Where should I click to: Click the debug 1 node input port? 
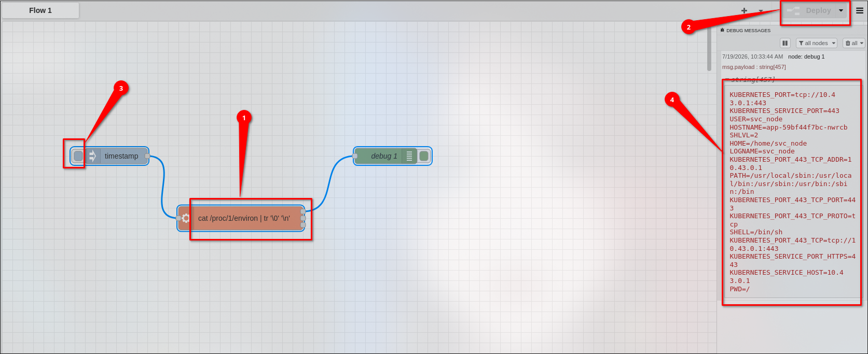pos(355,156)
